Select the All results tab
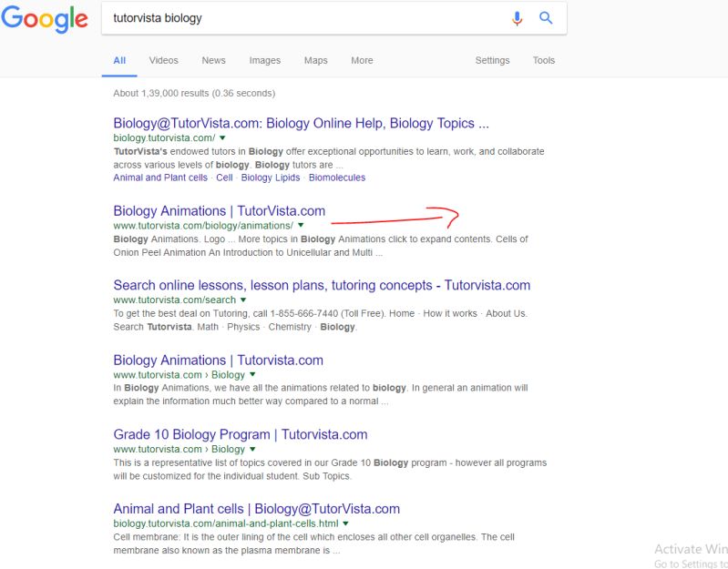728x569 pixels. (x=119, y=60)
